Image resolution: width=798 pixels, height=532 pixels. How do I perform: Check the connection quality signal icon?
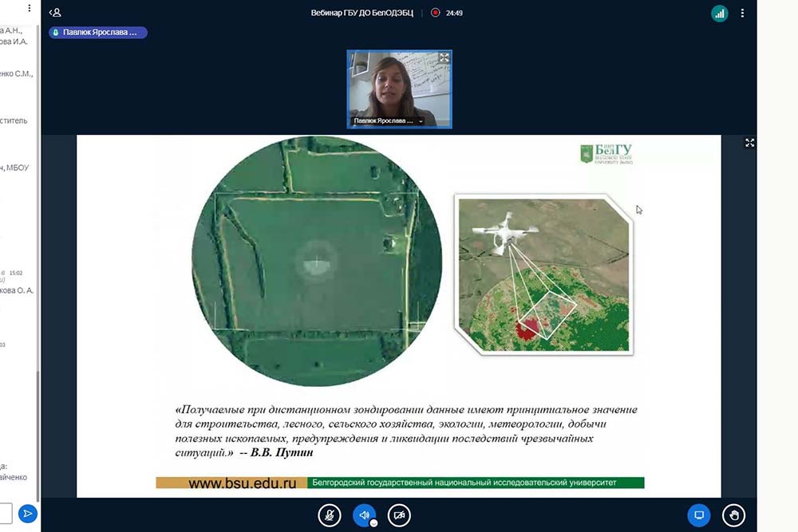pos(719,14)
